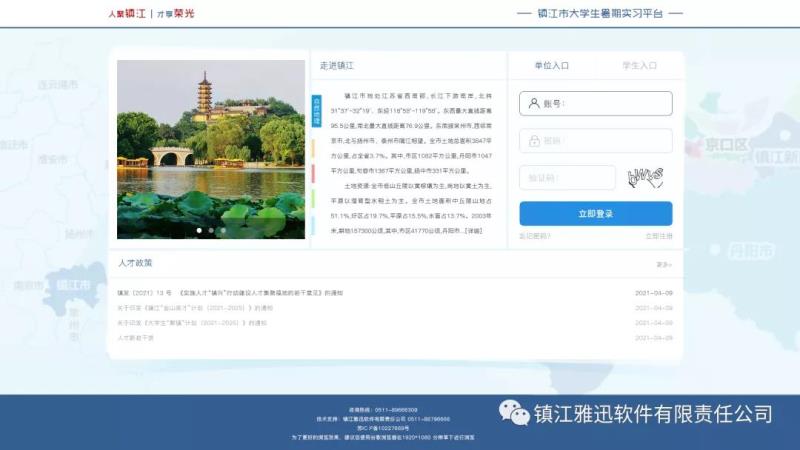Switch to the 单位入口 login tab
Image resolution: width=800 pixels, height=450 pixels.
point(551,65)
